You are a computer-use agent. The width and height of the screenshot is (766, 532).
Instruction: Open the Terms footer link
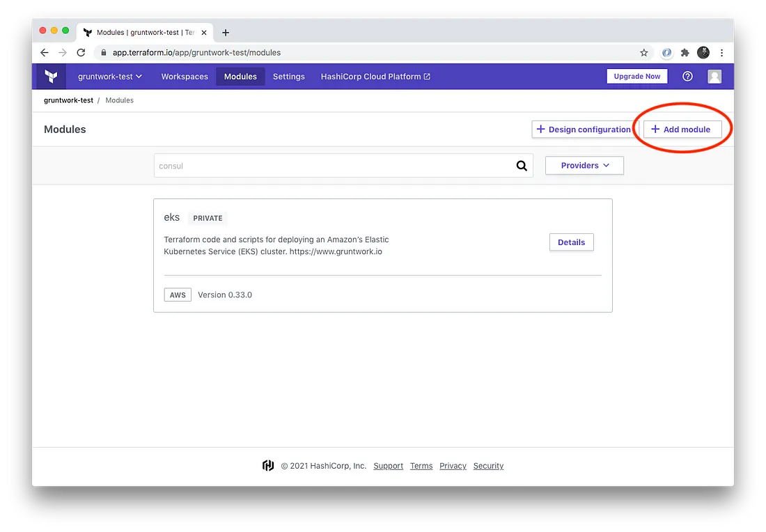coord(421,466)
